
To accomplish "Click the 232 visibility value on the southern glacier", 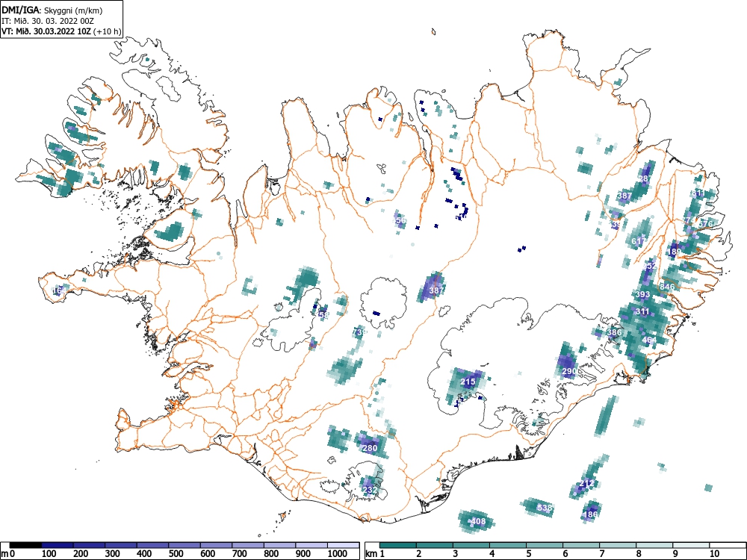I will click(370, 490).
